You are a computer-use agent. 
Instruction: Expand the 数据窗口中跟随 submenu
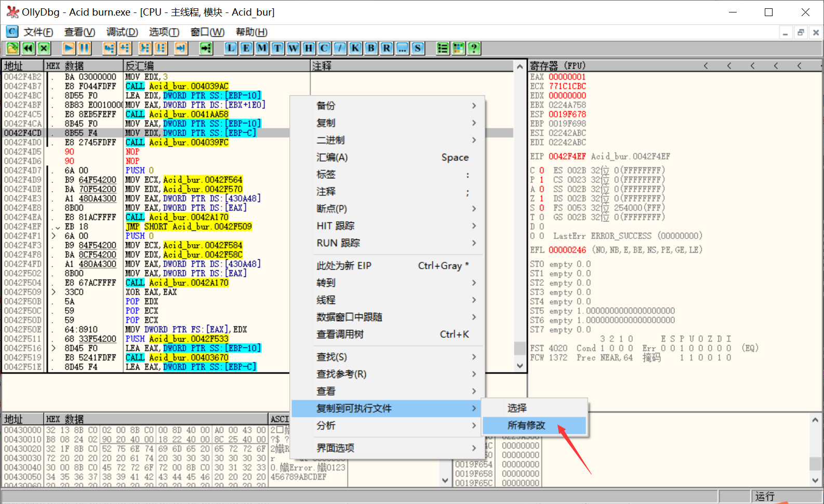[388, 317]
